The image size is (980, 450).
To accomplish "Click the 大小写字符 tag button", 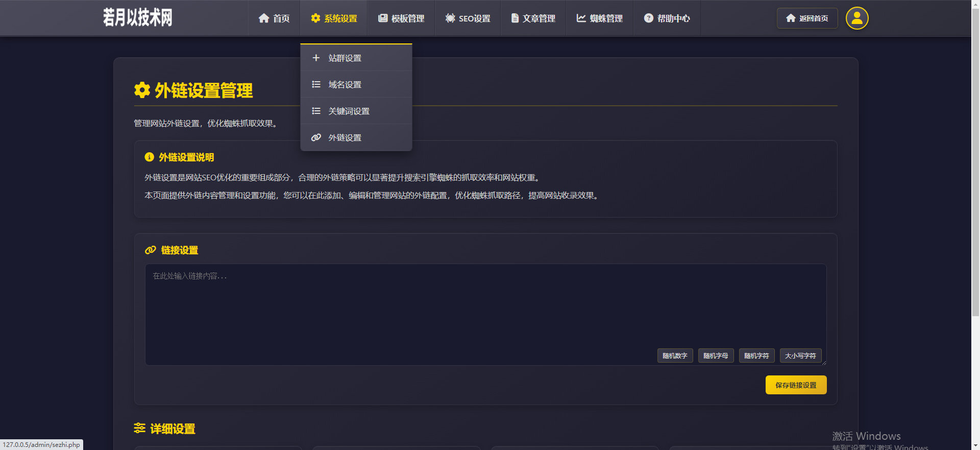I will click(x=800, y=356).
